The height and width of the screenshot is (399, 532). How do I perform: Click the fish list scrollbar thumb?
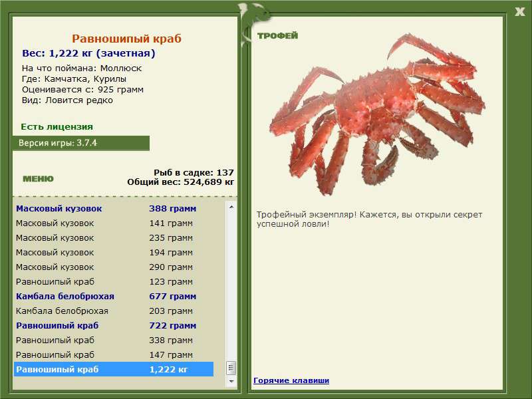[x=231, y=368]
